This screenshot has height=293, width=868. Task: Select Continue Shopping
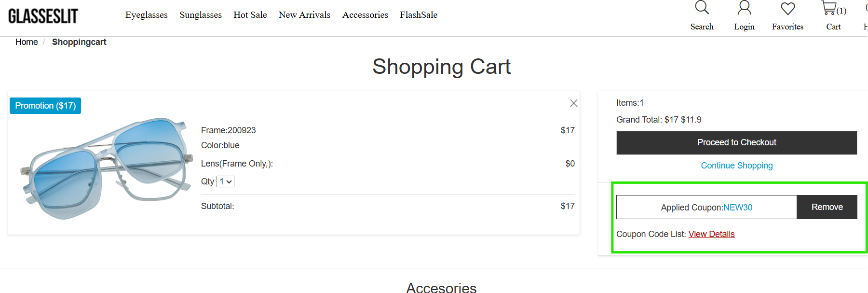pos(736,166)
